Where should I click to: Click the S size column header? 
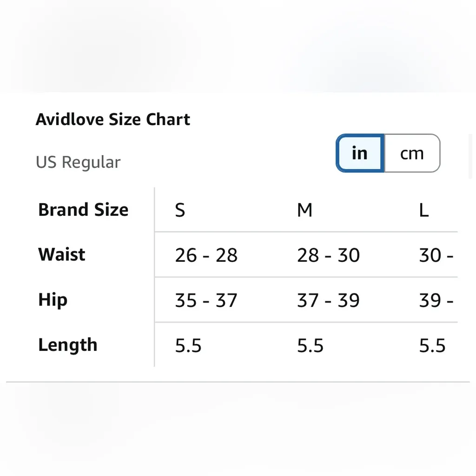pyautogui.click(x=180, y=211)
